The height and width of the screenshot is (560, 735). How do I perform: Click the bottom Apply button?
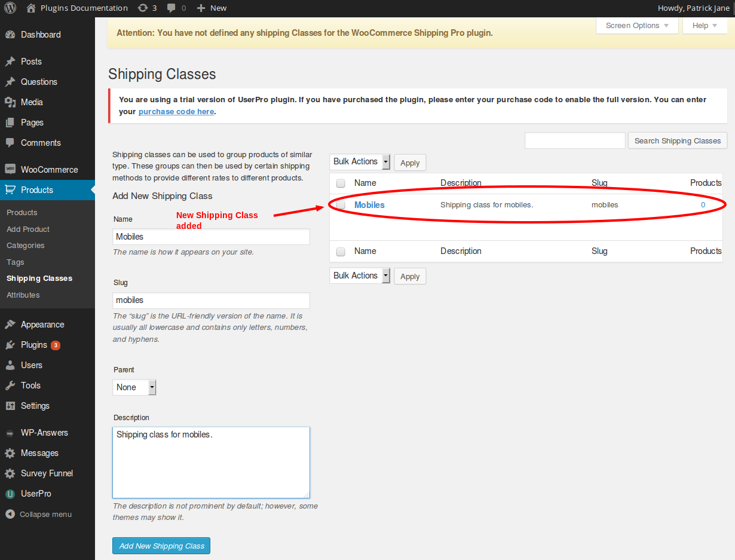point(410,276)
